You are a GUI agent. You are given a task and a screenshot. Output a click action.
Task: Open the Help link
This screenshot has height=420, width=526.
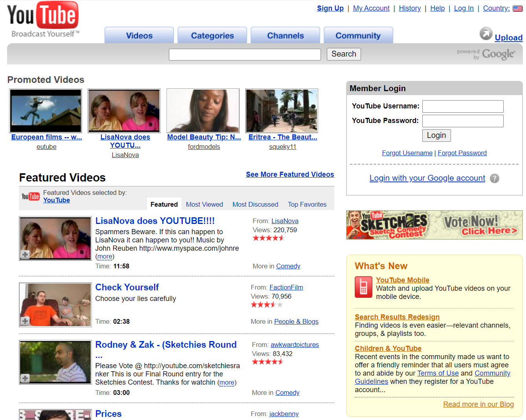tap(438, 8)
